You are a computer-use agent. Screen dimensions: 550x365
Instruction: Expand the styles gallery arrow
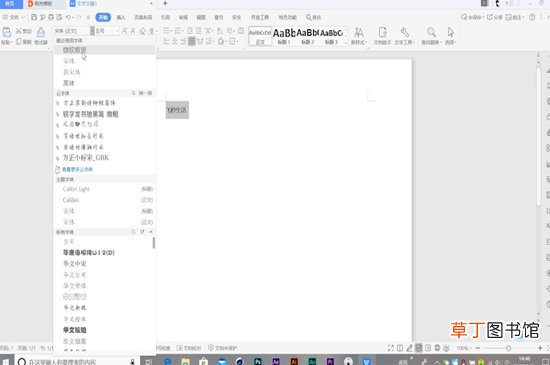[x=346, y=42]
